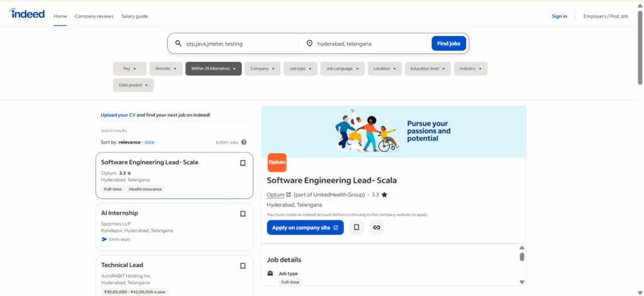Click the briefcase icon beside Job type
644x296 pixels.
pyautogui.click(x=270, y=273)
